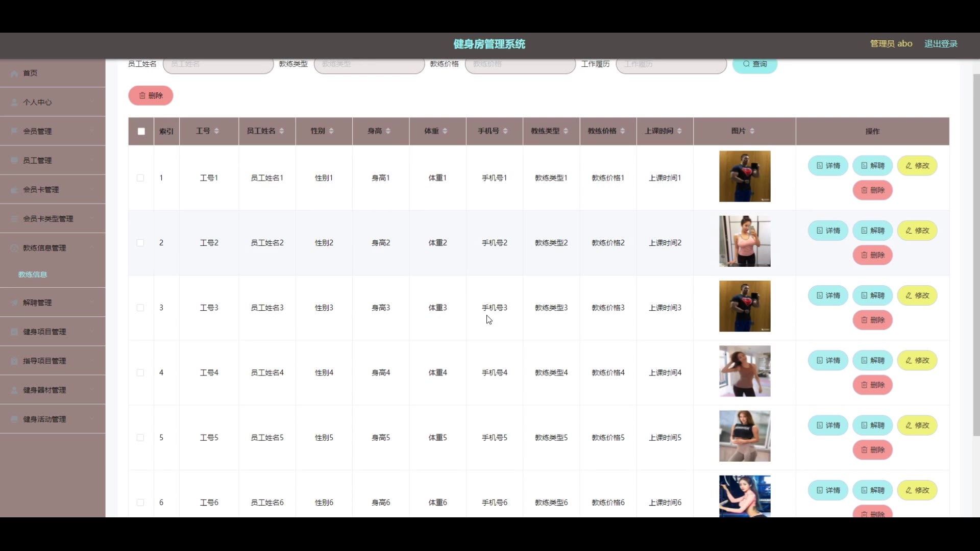Screen dimensions: 980x551
Task: Check the checkbox for row 5
Action: (x=140, y=438)
